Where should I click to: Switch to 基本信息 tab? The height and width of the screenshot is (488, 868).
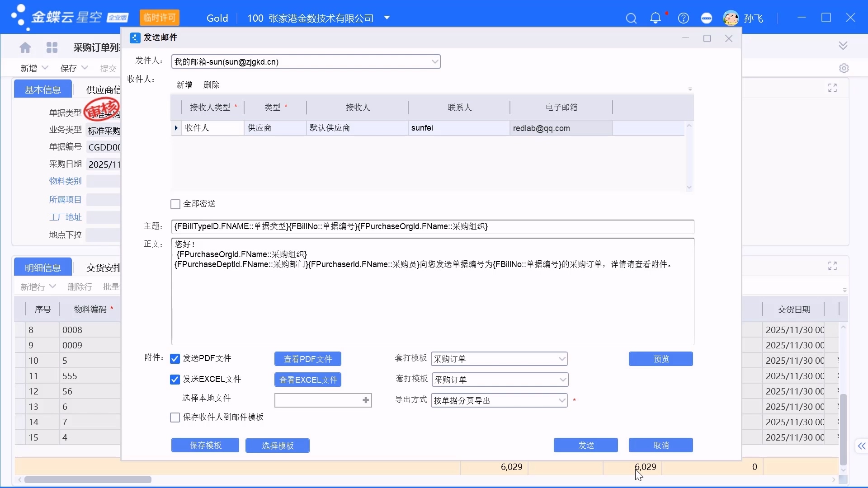click(x=43, y=89)
